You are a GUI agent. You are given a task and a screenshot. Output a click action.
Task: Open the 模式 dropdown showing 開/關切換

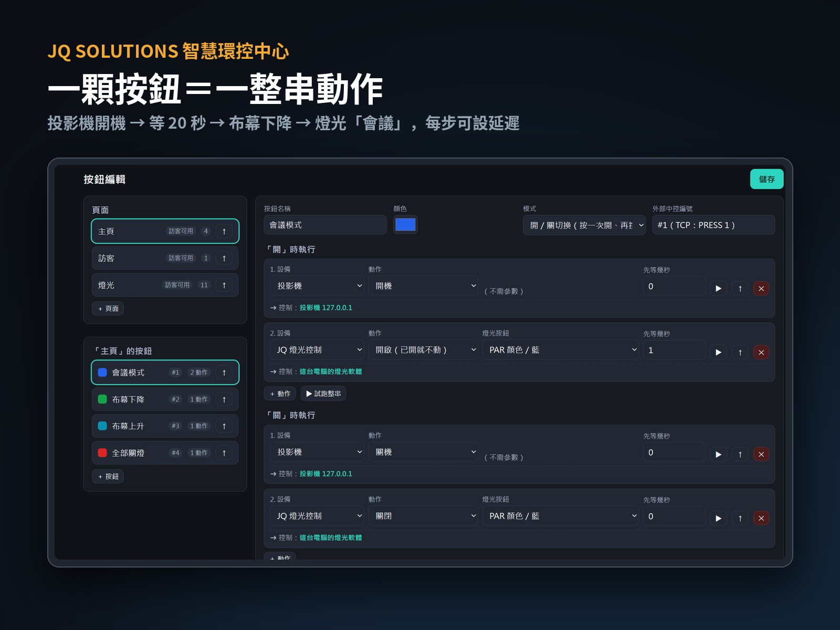(x=584, y=225)
